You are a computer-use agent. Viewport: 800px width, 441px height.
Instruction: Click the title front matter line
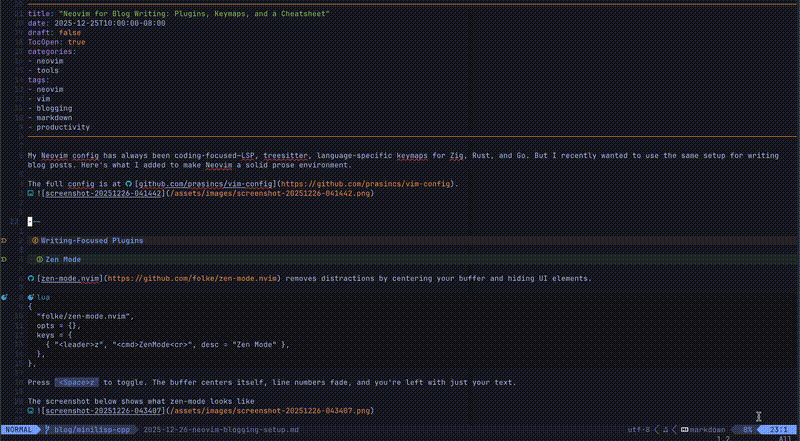coord(179,14)
